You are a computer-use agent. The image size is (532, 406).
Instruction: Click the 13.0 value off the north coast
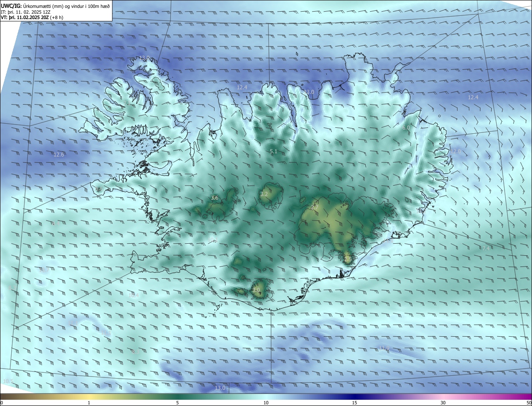pyautogui.click(x=309, y=92)
